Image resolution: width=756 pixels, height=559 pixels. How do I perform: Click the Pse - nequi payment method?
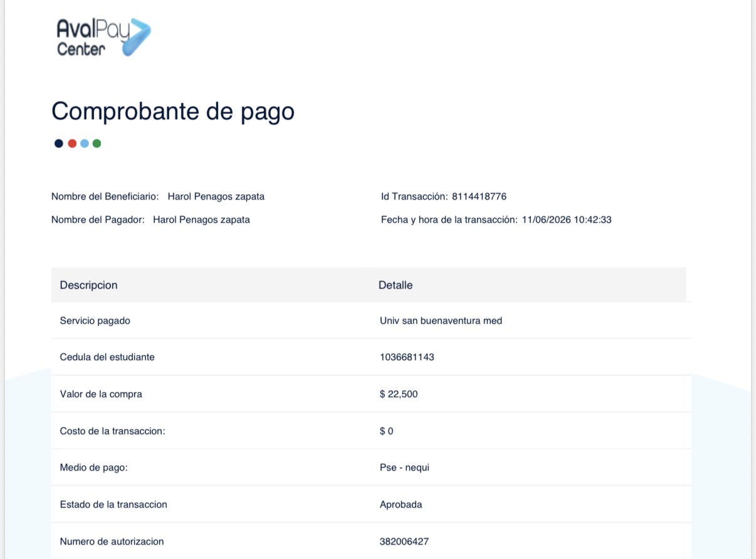point(404,467)
